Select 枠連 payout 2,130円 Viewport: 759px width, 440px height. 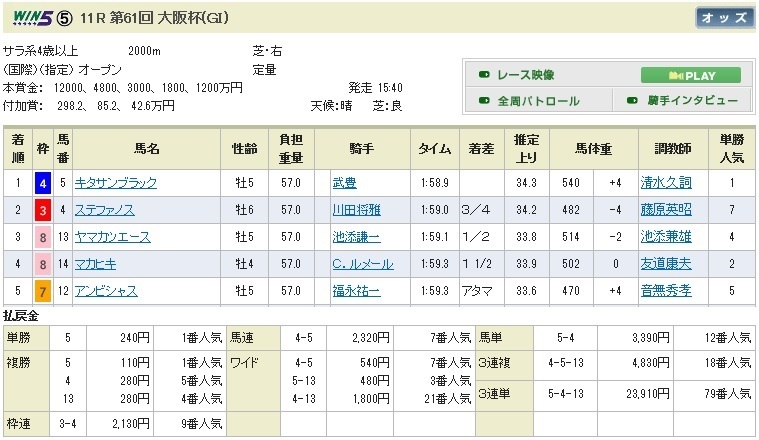(131, 424)
